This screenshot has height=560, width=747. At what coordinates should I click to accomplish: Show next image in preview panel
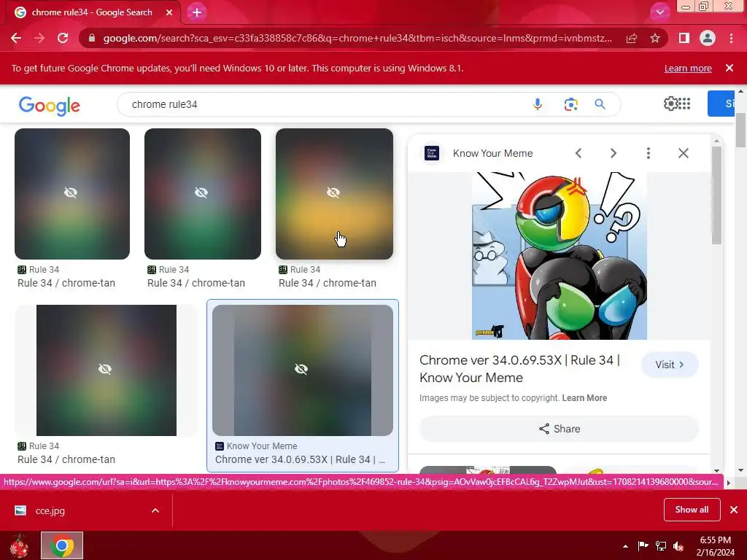(613, 153)
